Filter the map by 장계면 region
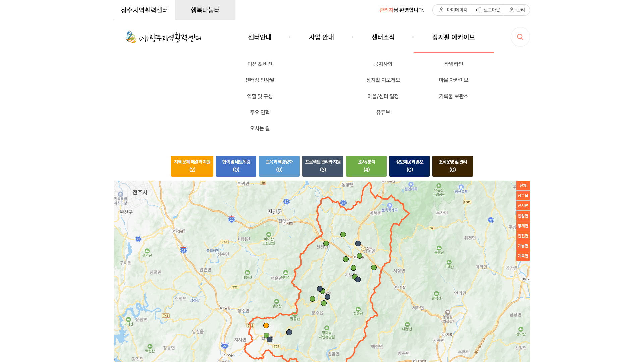Screen dimensions: 644x362 tap(523, 226)
